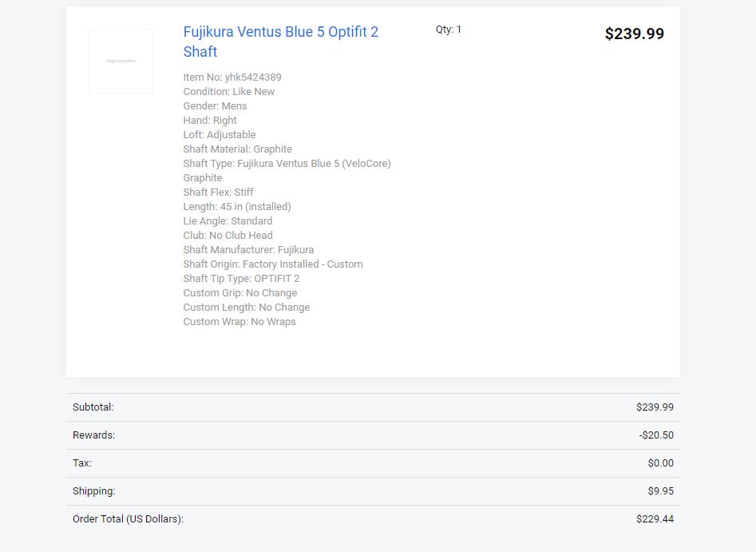Screen dimensions: 756x552
Task: Click the Item No yhk5424389 text
Action: point(232,77)
